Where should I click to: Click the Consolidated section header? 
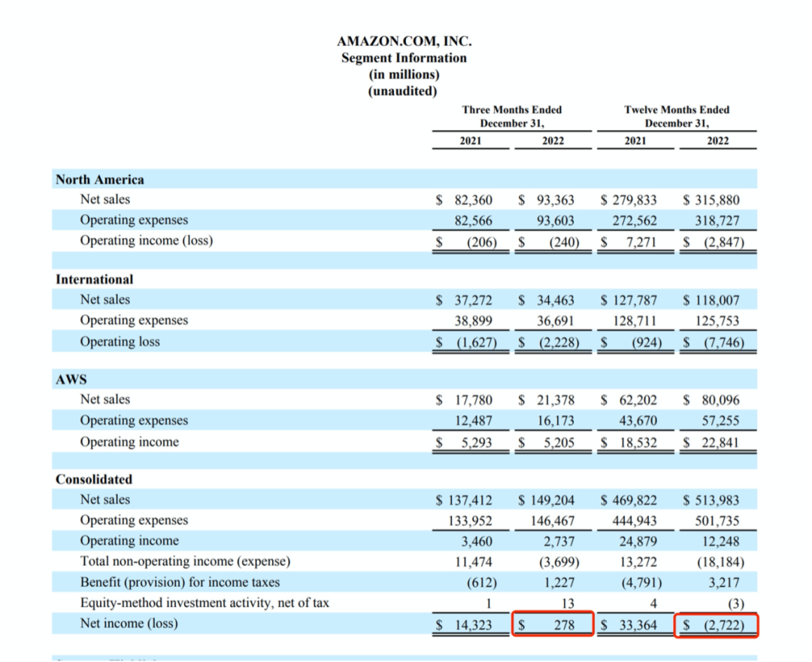point(94,479)
